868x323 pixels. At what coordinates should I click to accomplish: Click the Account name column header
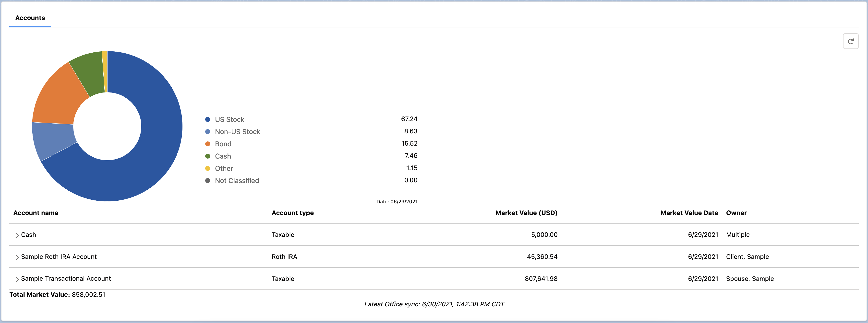[x=36, y=213]
